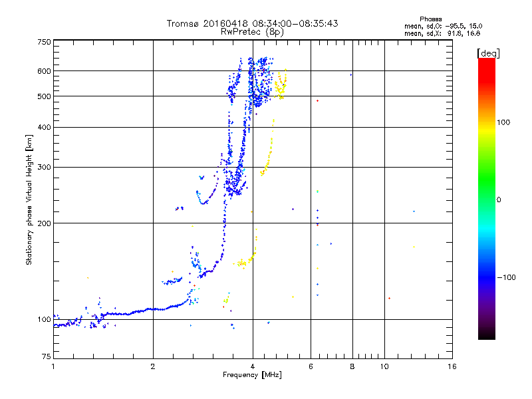Click the red data point just past 10 MHz
Viewport: 532px width, 399px height.
(x=389, y=298)
